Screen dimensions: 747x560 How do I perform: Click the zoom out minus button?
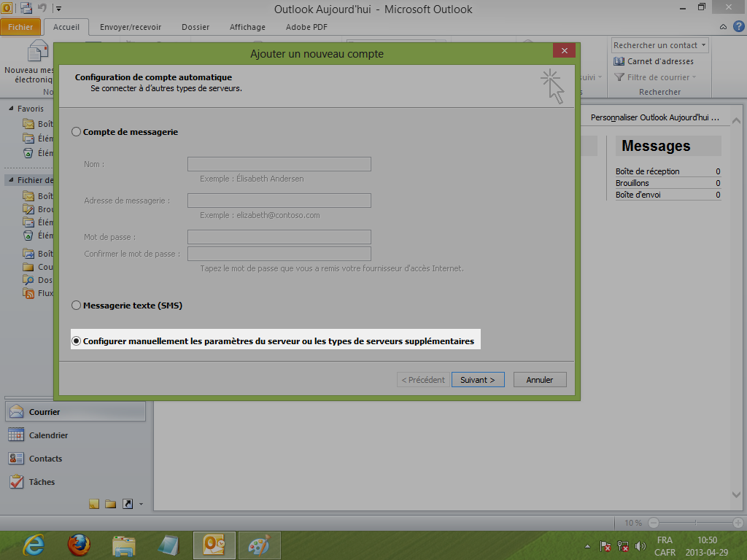(x=654, y=523)
